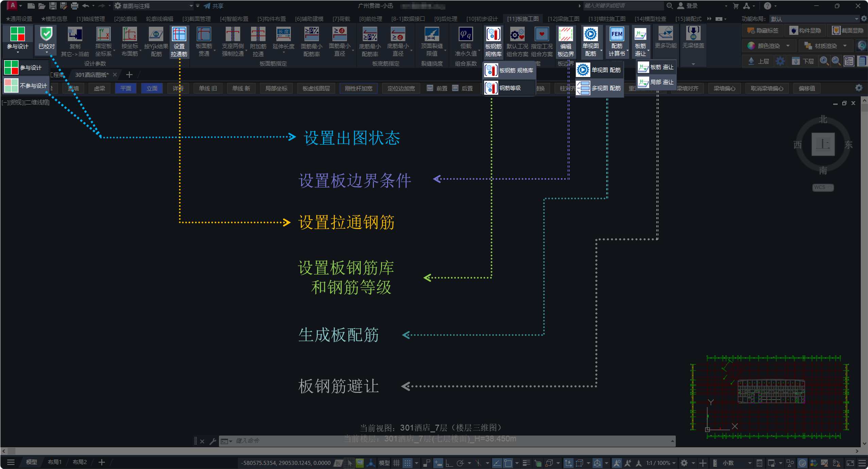The height and width of the screenshot is (469, 868).
Task: Select 复制其它->当前 tool
Action: (x=75, y=41)
